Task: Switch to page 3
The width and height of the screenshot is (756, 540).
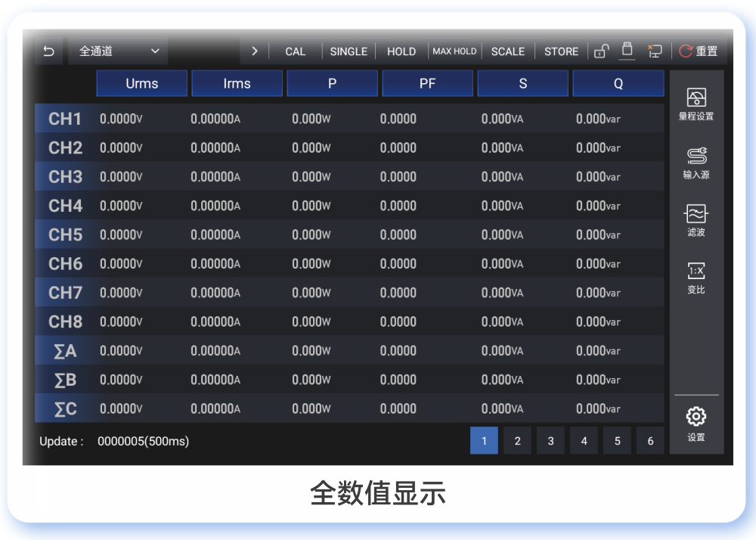Action: (x=550, y=441)
